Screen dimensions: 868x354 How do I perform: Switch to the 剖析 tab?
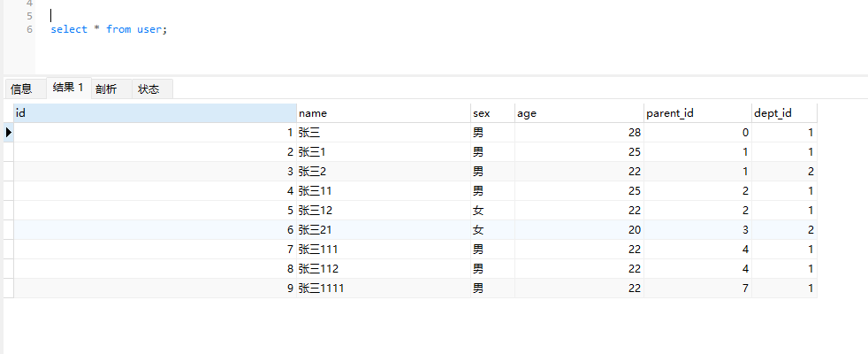110,88
